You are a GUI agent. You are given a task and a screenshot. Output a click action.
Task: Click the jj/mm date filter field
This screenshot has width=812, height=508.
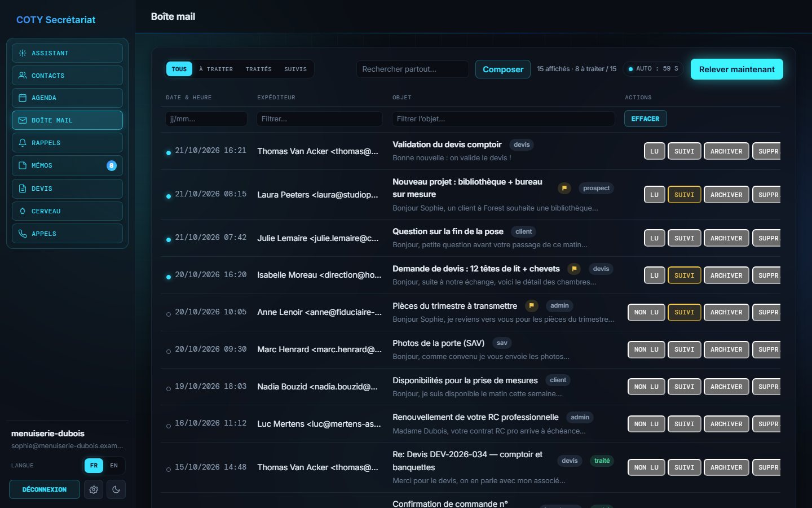(206, 119)
